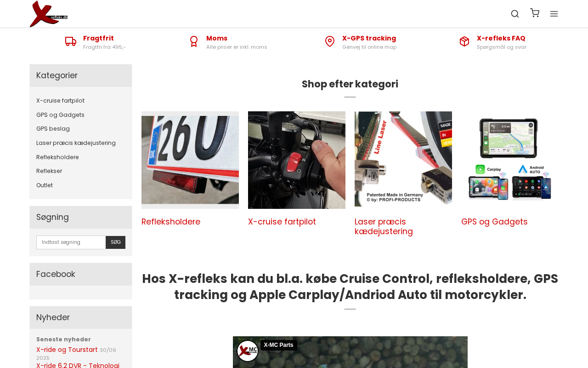The image size is (588, 368).
Task: Click the Moms ribbon badge icon
Action: 194,41
